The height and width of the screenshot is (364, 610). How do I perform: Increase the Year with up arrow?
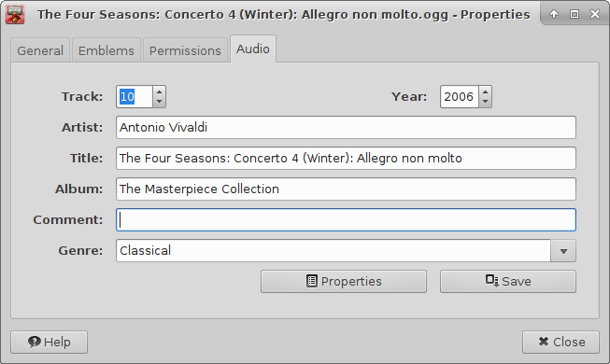(x=485, y=91)
